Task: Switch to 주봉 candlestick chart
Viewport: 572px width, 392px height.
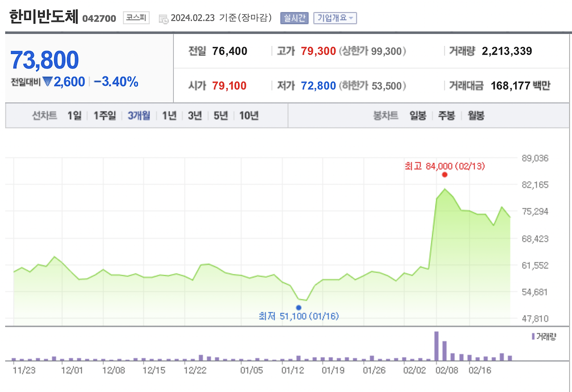Action: (x=446, y=116)
